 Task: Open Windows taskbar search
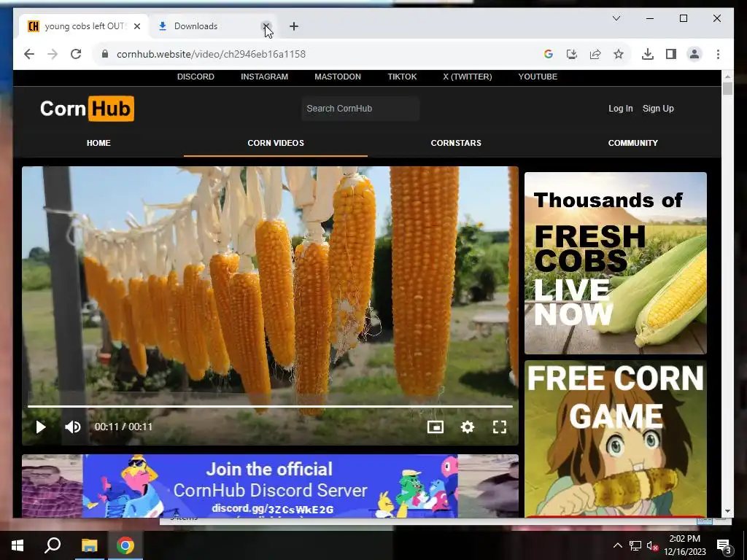pos(53,545)
